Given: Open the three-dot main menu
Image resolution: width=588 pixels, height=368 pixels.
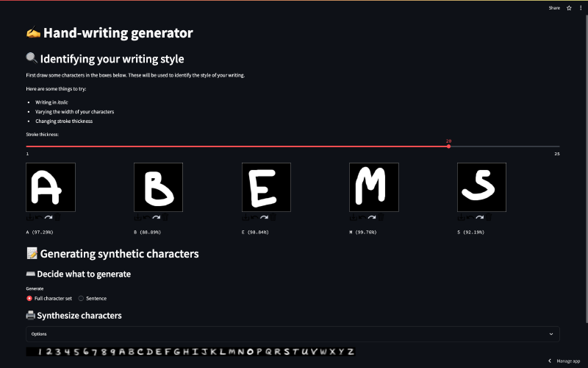Looking at the screenshot, I should [581, 7].
